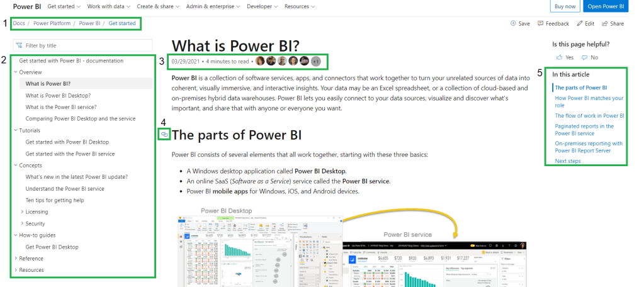Expand the Reference section in sidebar
The image size is (644, 287).
(x=15, y=259)
